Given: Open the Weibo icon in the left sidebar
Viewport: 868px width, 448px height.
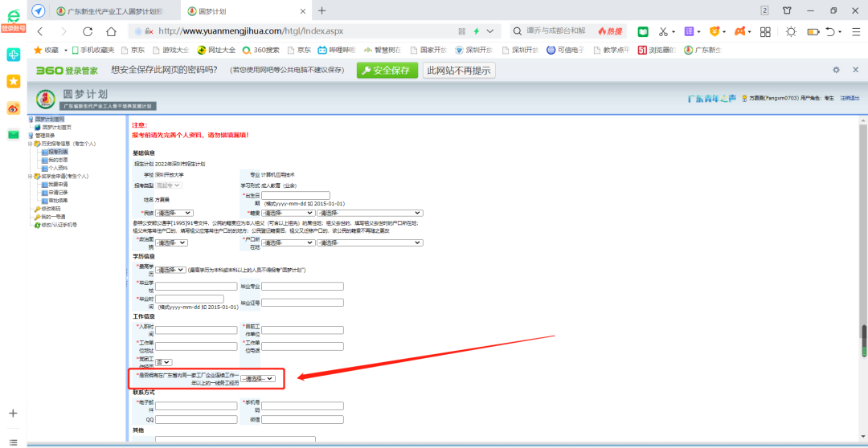Looking at the screenshot, I should coord(13,108).
